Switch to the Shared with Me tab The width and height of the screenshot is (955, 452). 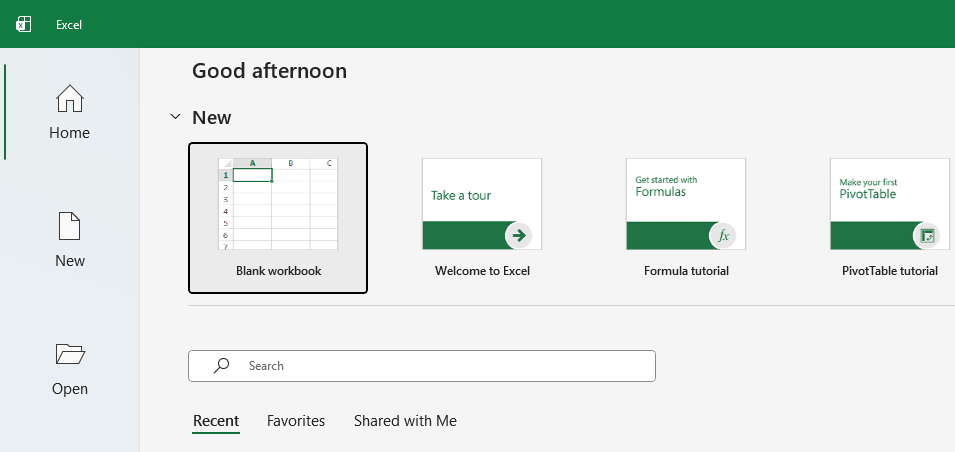[405, 421]
